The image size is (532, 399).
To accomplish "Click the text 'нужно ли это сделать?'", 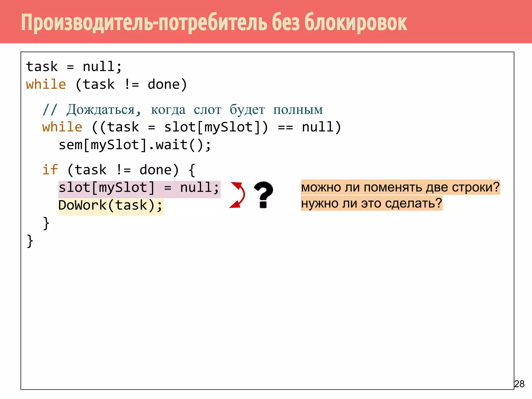I will click(371, 203).
